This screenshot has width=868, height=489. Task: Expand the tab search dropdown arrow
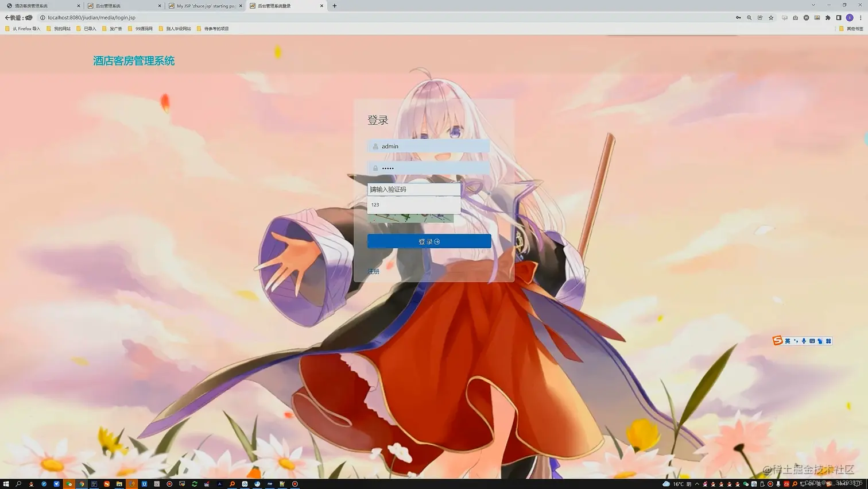pyautogui.click(x=813, y=5)
